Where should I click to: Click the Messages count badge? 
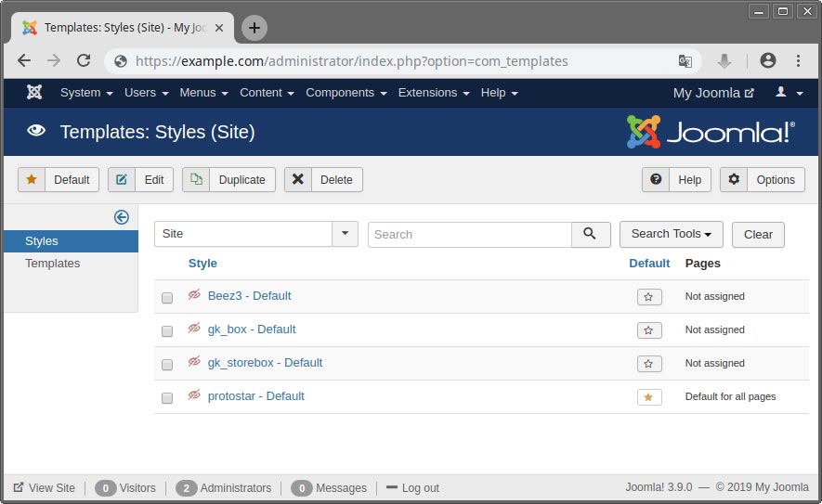[x=302, y=488]
